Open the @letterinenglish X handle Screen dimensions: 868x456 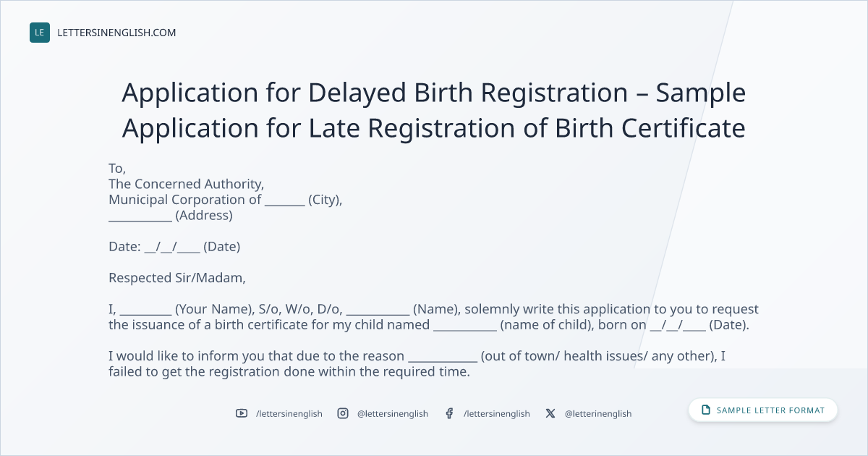pyautogui.click(x=598, y=413)
